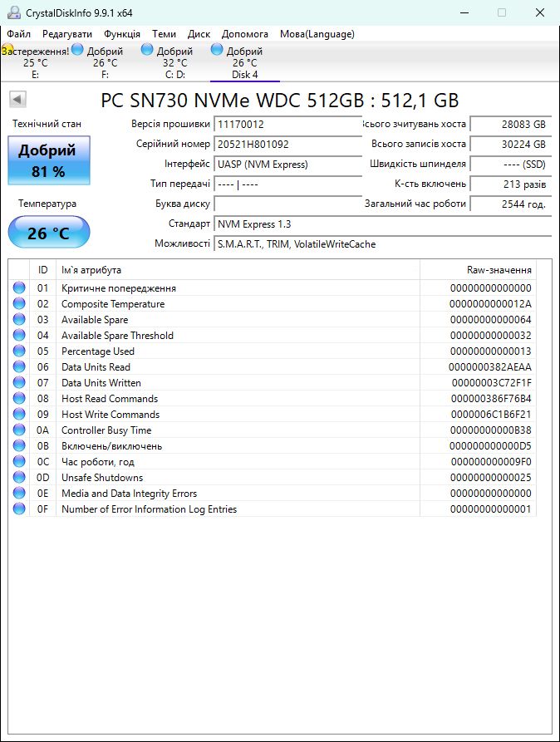Screen dimensions: 560x742
Task: Click raw value 000000000009F0
Action: coord(491,462)
